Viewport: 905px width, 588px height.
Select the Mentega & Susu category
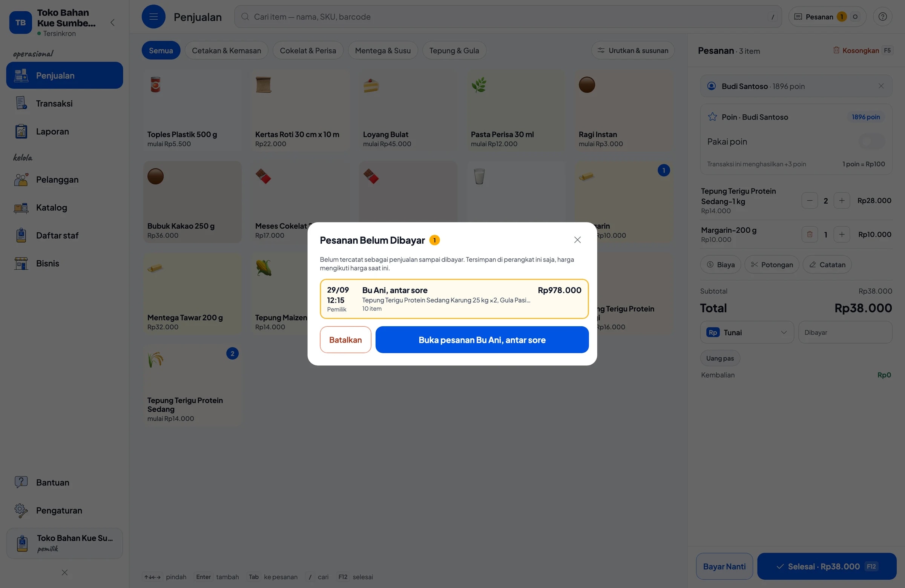(x=382, y=50)
